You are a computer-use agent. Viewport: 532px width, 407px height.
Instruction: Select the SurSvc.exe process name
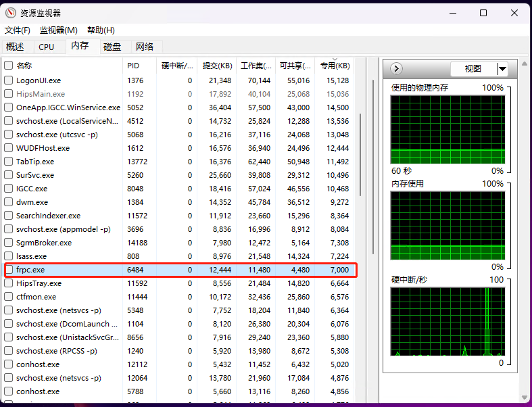point(35,175)
